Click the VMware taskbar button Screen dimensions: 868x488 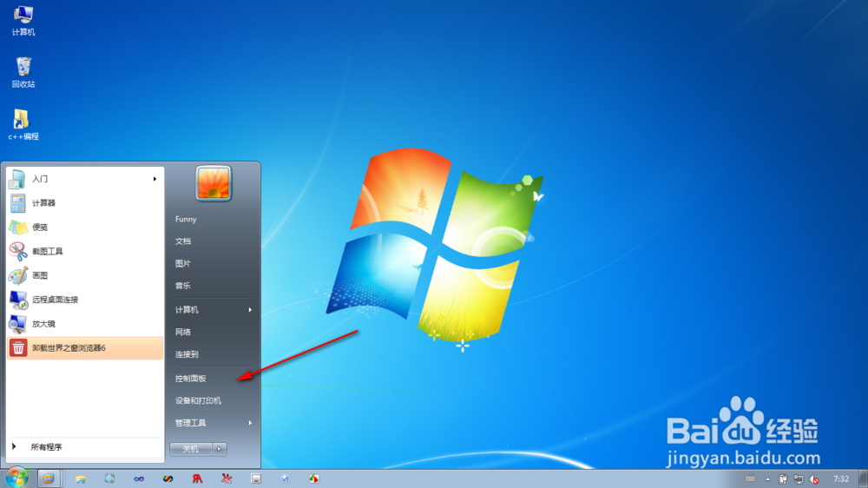49,478
